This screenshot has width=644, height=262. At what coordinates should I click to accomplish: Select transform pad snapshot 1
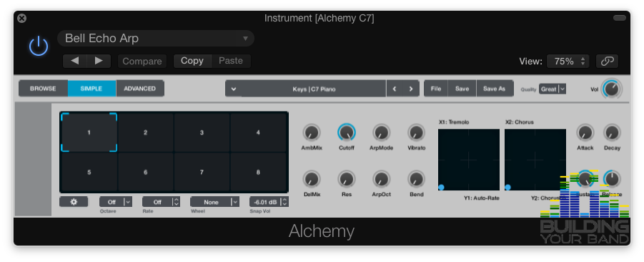(89, 132)
